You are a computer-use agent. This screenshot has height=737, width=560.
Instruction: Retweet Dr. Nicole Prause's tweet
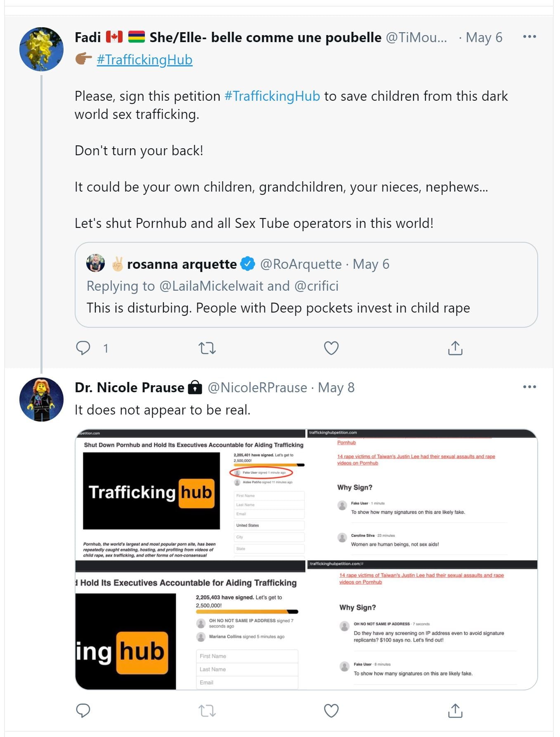[207, 710]
